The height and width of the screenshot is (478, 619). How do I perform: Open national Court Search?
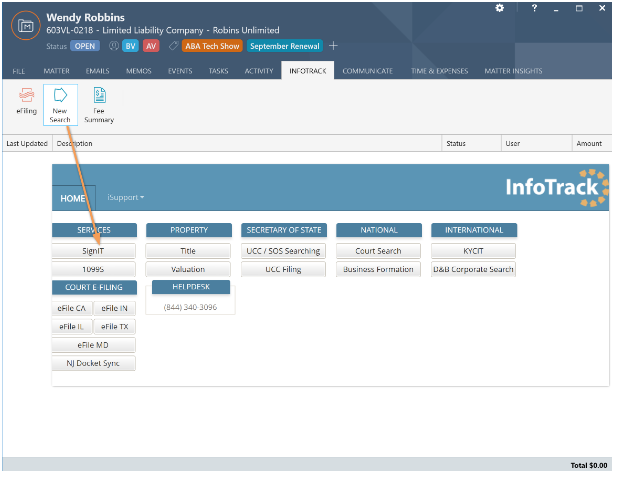(378, 251)
